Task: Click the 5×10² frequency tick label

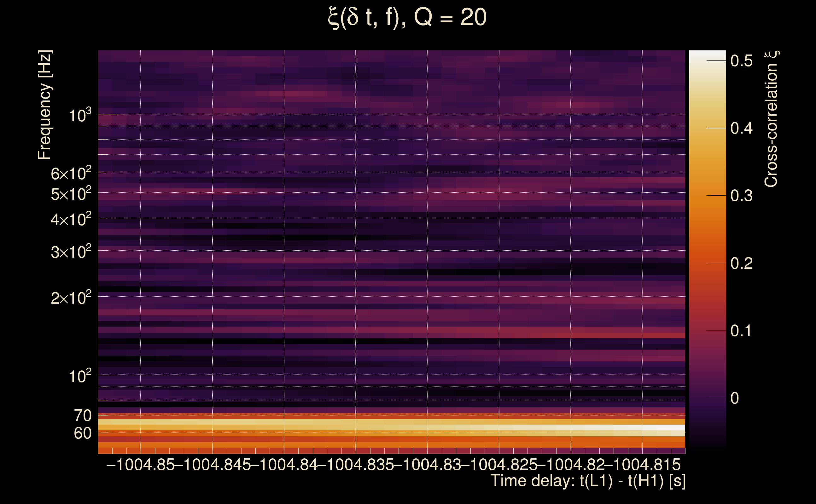Action: (x=71, y=194)
